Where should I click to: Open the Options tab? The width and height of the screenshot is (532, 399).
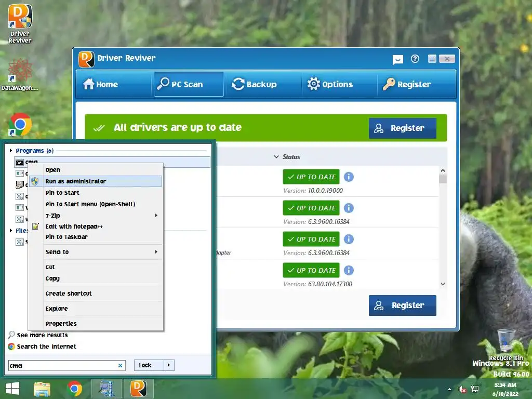[339, 84]
